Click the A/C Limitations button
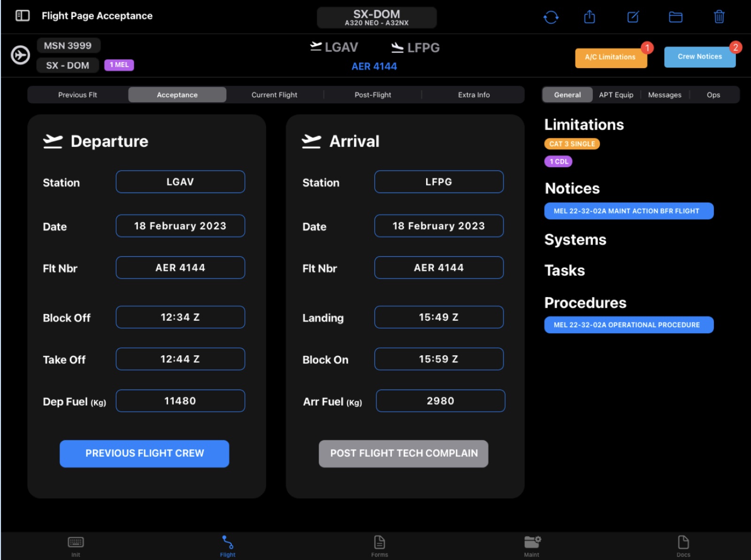751x560 pixels. 611,57
